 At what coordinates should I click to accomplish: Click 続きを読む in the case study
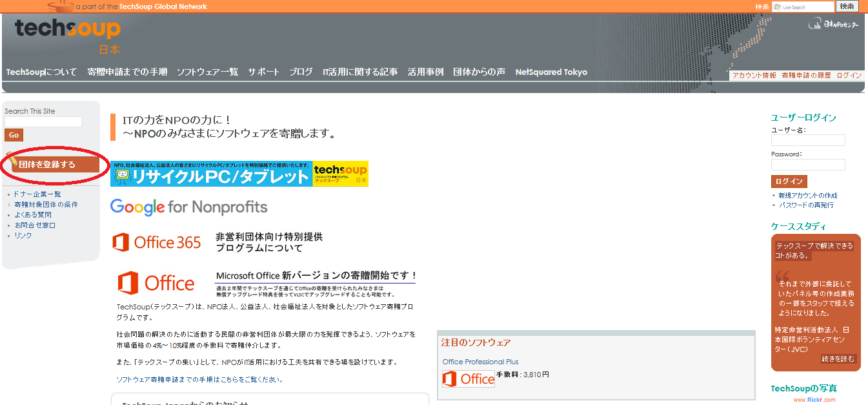(839, 358)
